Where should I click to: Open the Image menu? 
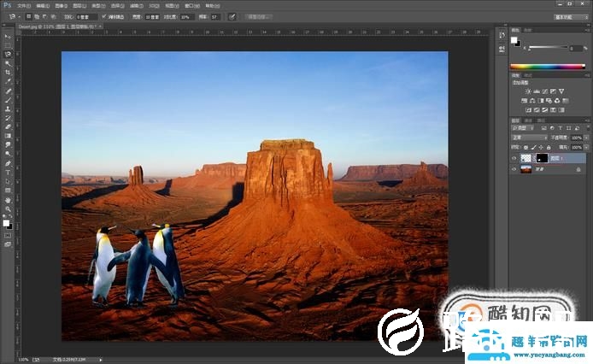tap(61, 6)
